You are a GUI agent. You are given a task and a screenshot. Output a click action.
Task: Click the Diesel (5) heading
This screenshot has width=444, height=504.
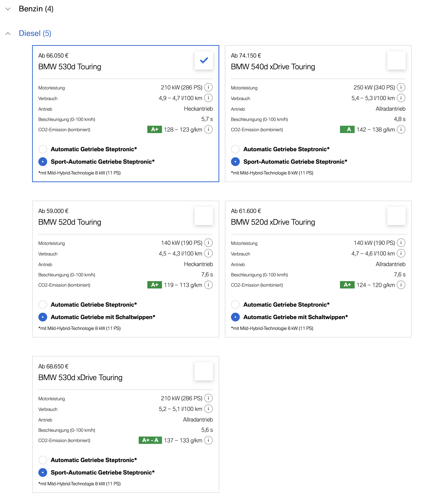point(35,33)
